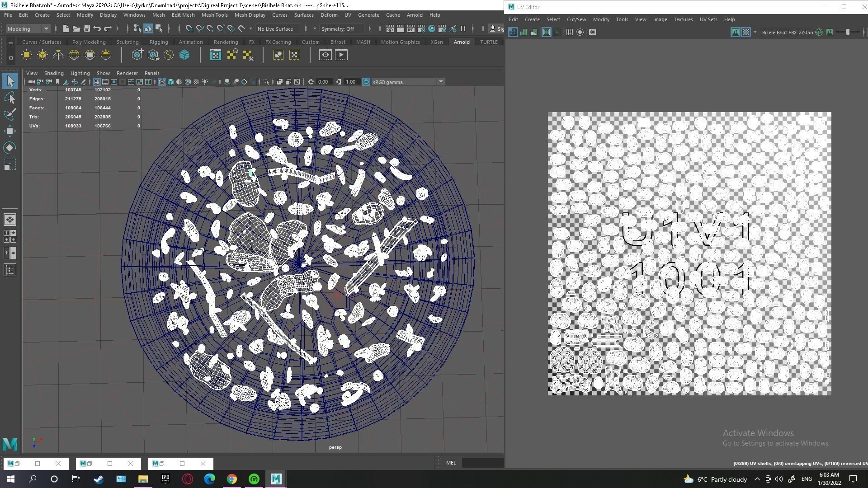This screenshot has height=488, width=868.
Task: Open Arnold RenderView shelf icon
Action: click(x=325, y=55)
